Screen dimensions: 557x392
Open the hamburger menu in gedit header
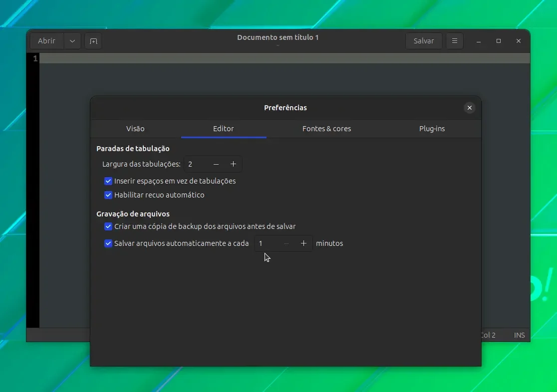click(454, 41)
